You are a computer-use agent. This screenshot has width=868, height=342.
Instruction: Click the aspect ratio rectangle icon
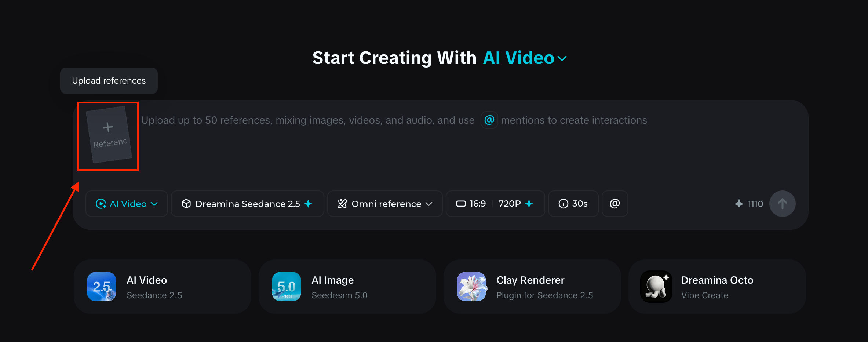(461, 204)
